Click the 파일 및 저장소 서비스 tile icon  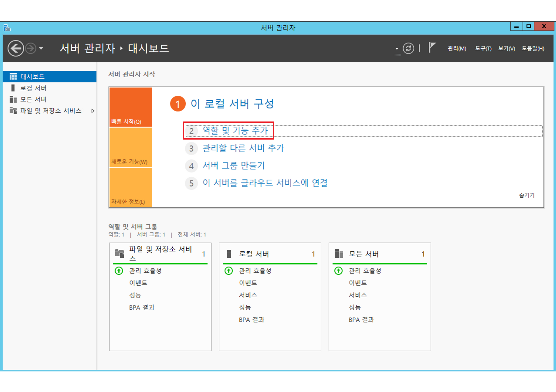120,253
